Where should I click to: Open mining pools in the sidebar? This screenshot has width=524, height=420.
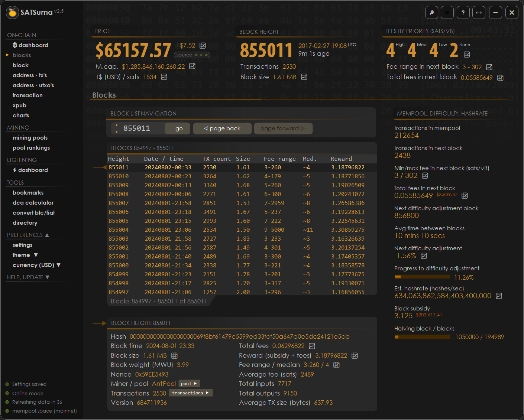click(30, 138)
